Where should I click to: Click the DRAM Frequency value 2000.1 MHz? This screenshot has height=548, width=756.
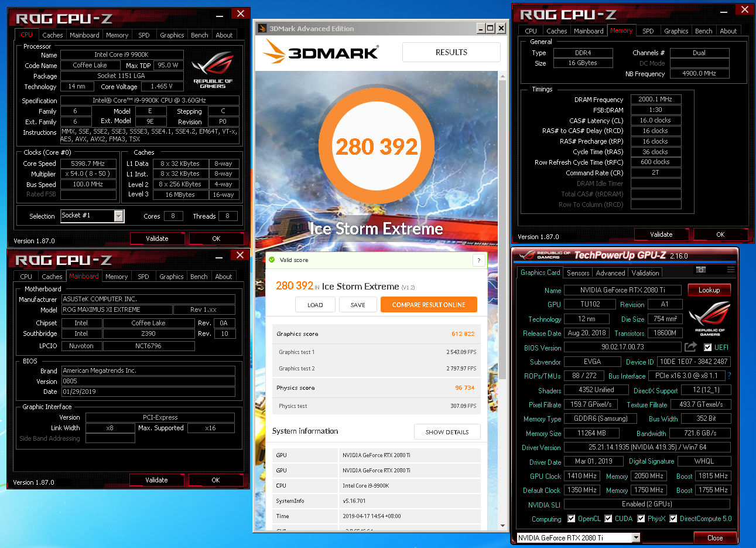point(655,100)
